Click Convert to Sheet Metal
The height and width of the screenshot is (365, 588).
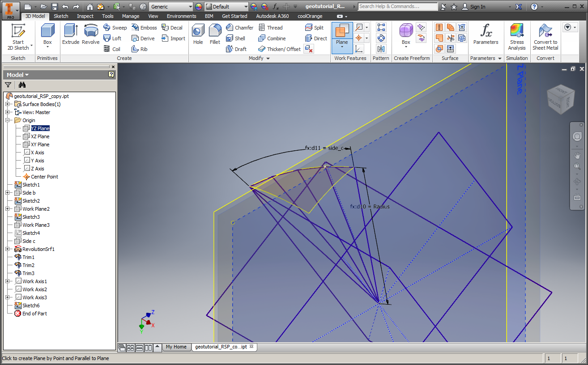coord(545,37)
